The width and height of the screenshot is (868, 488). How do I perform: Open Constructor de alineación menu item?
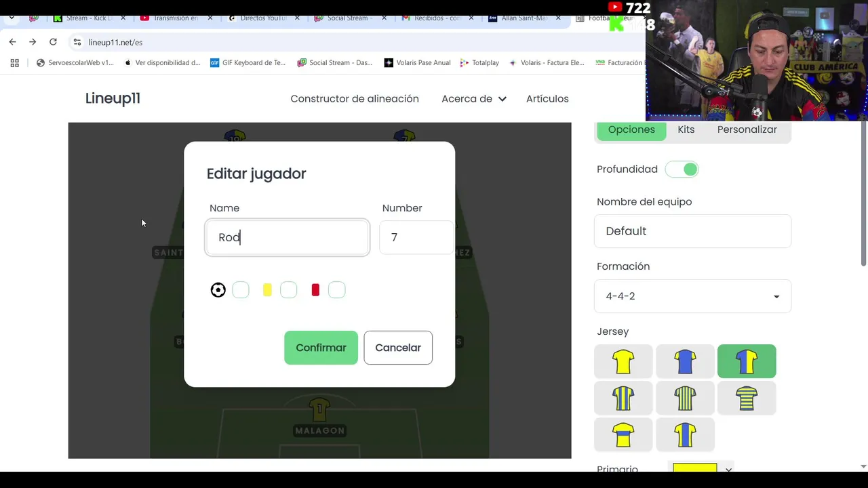coord(355,99)
